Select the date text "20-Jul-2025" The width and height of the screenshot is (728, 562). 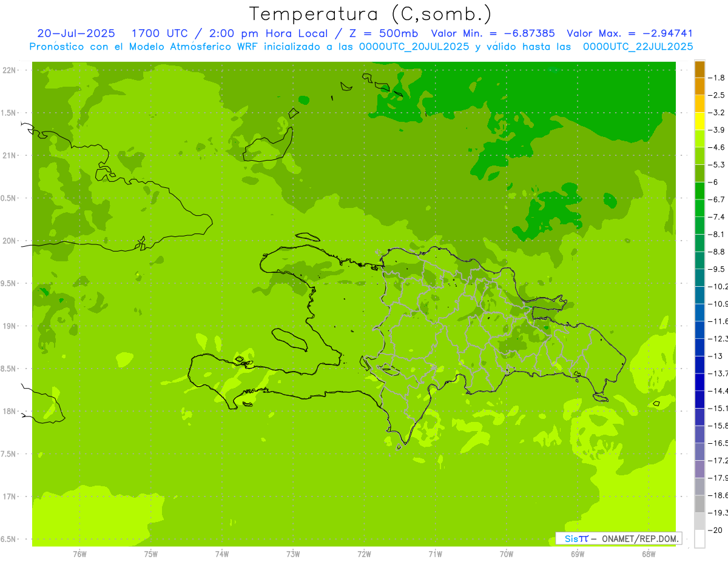tap(76, 33)
